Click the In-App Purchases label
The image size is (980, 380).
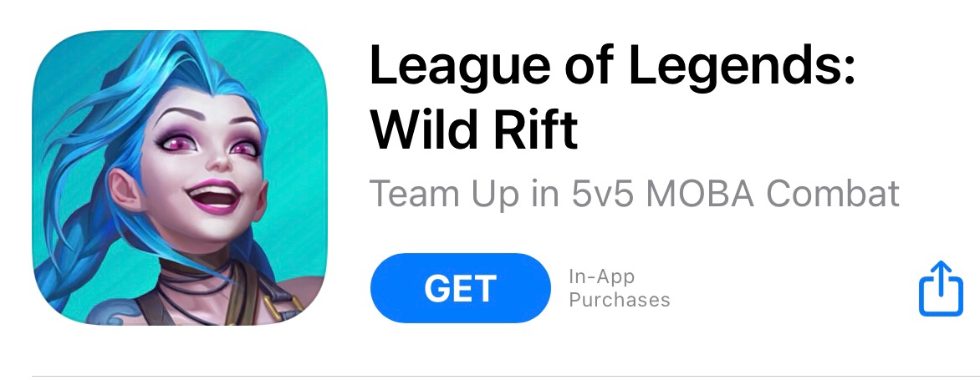pyautogui.click(x=619, y=287)
